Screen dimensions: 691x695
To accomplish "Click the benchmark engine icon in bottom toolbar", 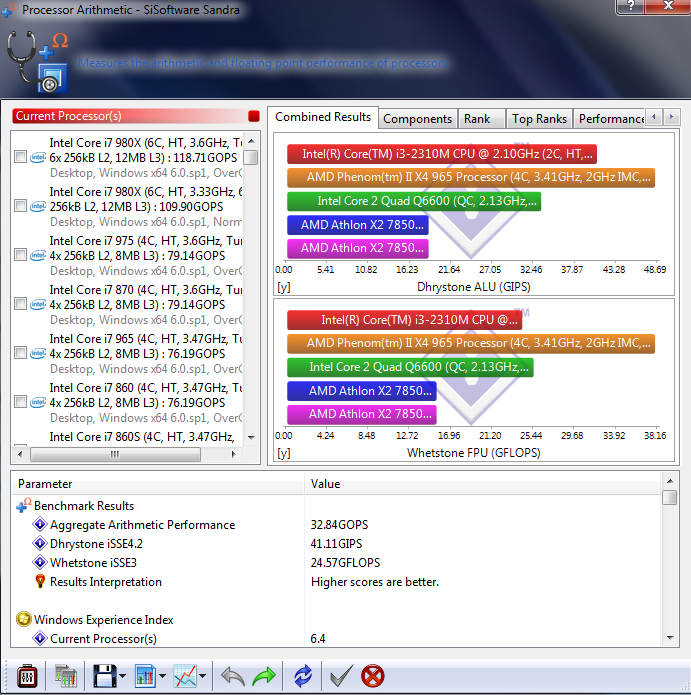I will click(x=27, y=676).
